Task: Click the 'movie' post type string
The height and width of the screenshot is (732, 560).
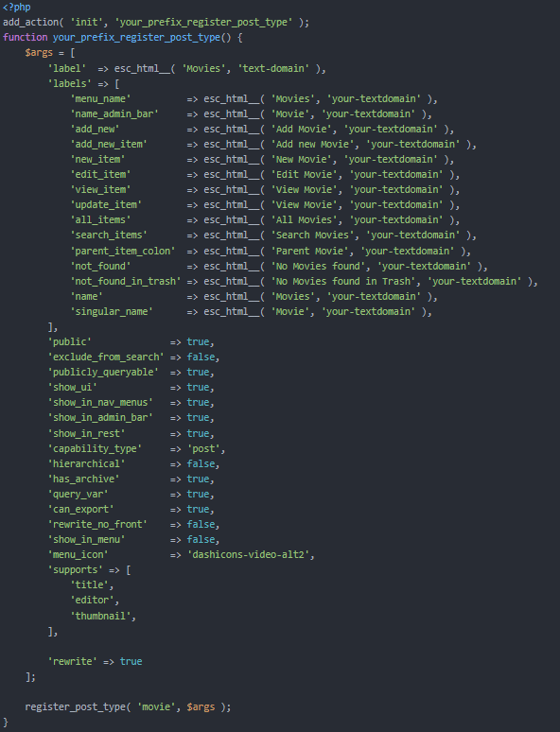Action: (156, 706)
